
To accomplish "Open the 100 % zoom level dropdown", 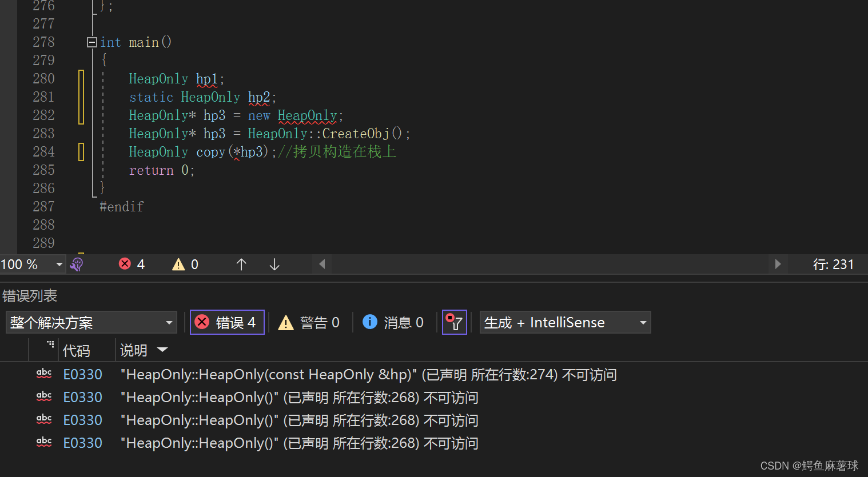I will (59, 264).
